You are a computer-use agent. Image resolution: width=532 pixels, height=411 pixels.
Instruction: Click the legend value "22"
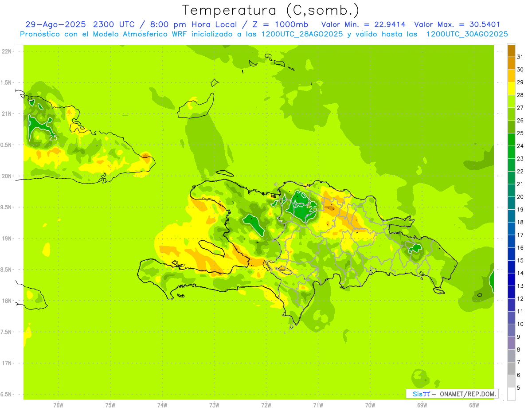(x=520, y=171)
